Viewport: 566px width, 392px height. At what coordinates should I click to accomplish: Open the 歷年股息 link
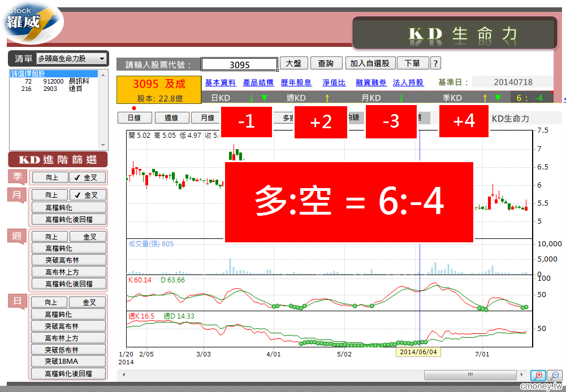point(296,82)
